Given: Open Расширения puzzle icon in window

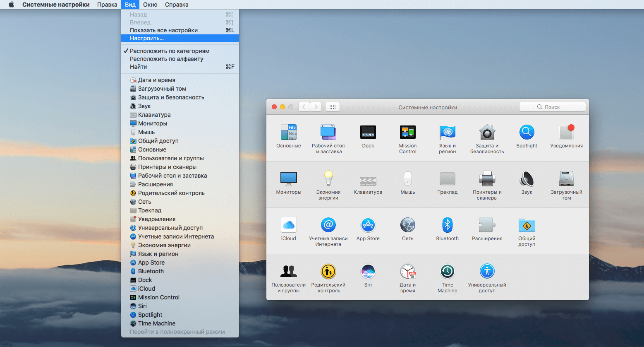Looking at the screenshot, I should 487,225.
